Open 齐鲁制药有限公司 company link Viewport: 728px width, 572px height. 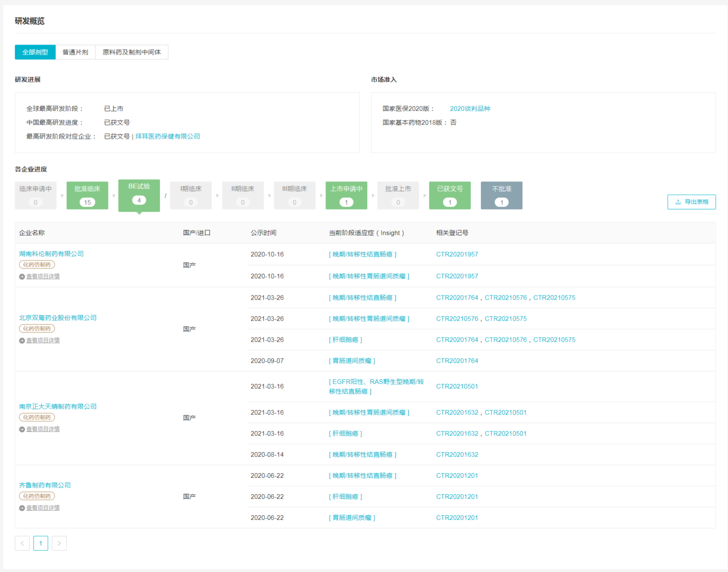pos(45,485)
